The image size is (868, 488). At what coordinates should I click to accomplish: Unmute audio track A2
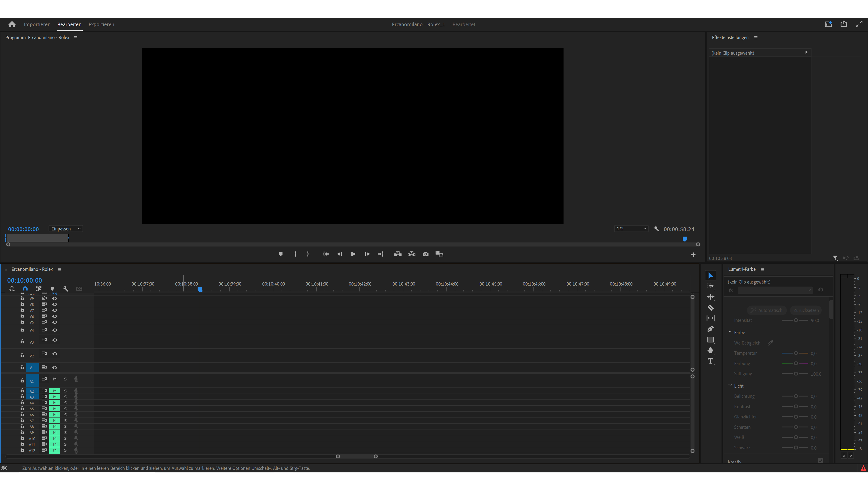point(54,391)
